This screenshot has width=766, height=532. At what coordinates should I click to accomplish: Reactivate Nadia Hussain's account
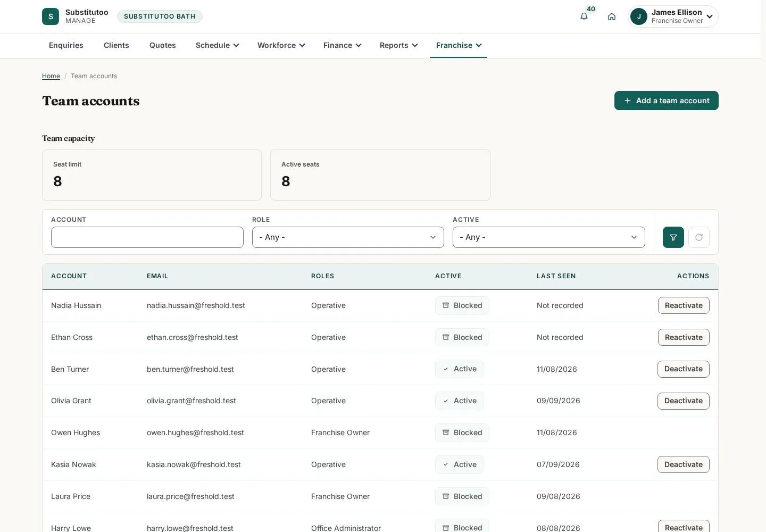coord(684,305)
